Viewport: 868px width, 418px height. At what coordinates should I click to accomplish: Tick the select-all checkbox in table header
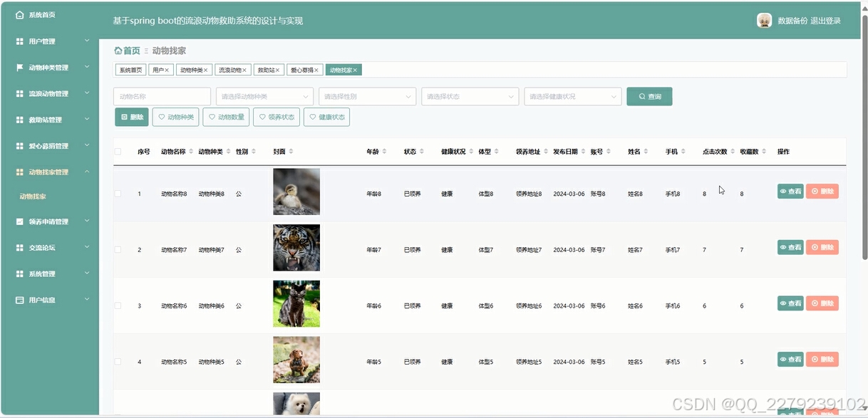coord(118,152)
